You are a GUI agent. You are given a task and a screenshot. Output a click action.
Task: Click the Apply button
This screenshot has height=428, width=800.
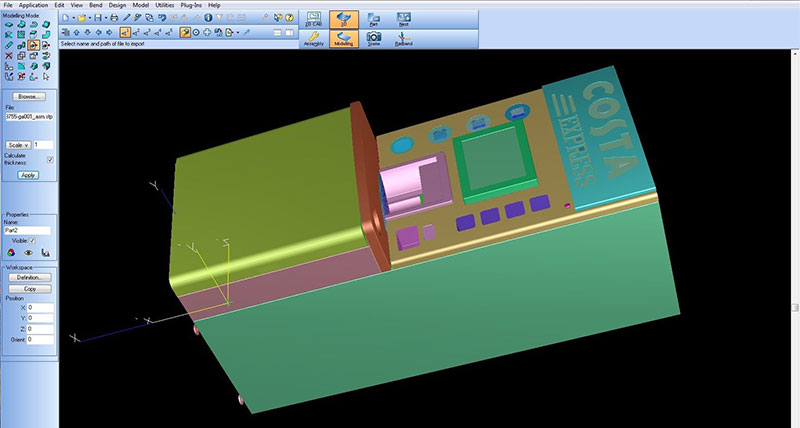pos(28,175)
